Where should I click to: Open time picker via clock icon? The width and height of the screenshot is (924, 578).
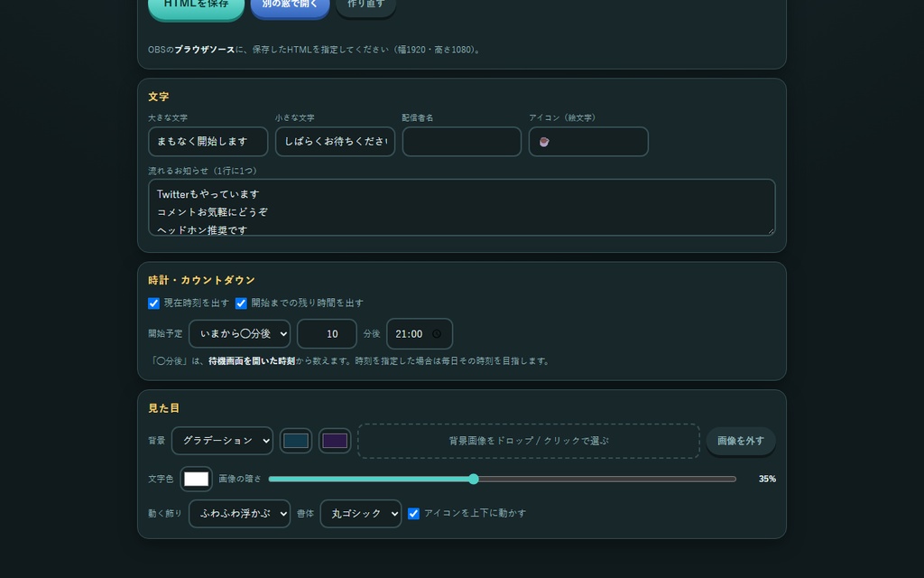click(x=437, y=334)
